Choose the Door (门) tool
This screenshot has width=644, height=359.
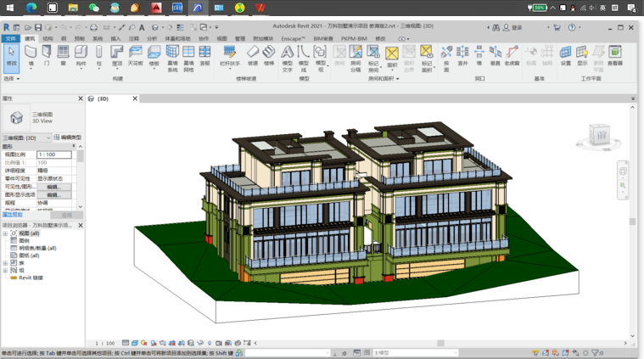coord(47,55)
